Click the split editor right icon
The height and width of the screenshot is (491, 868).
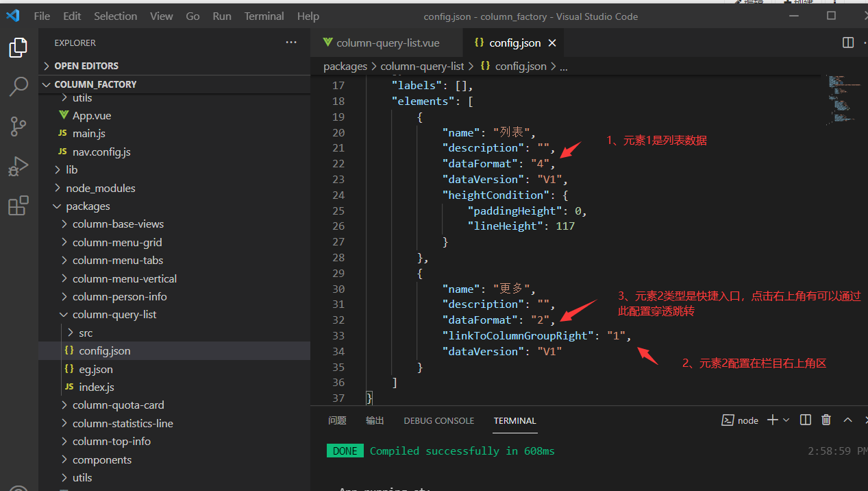click(x=847, y=43)
